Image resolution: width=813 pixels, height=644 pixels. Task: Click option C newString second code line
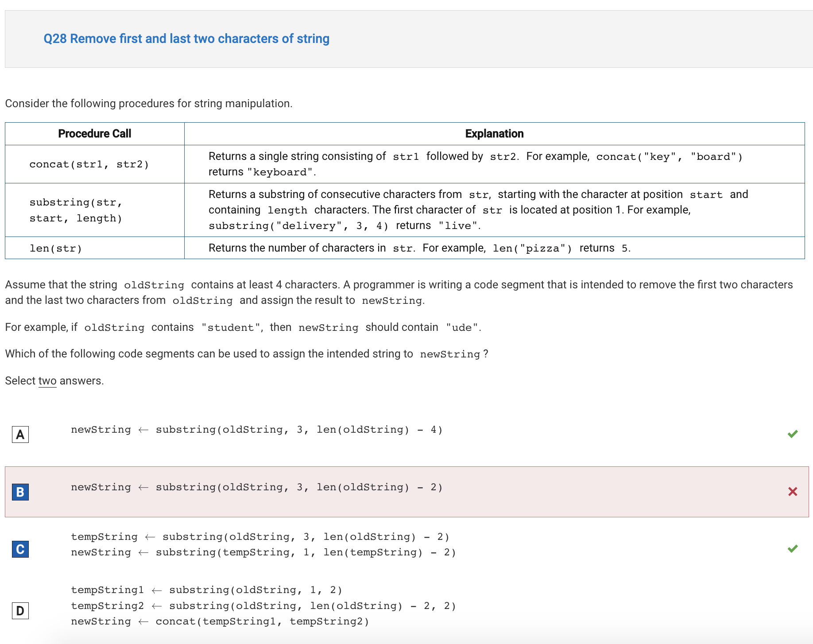[263, 552]
